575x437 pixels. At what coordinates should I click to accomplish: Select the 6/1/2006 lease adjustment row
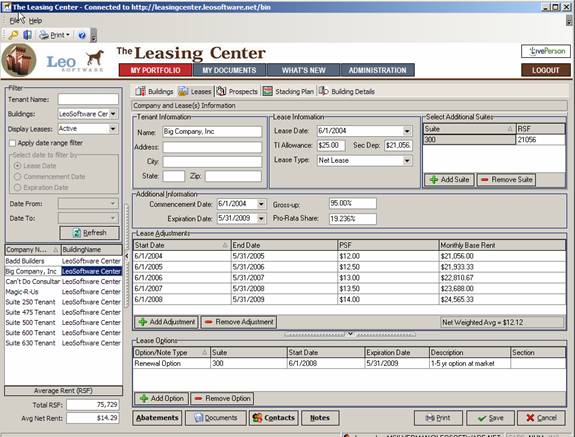click(x=349, y=278)
